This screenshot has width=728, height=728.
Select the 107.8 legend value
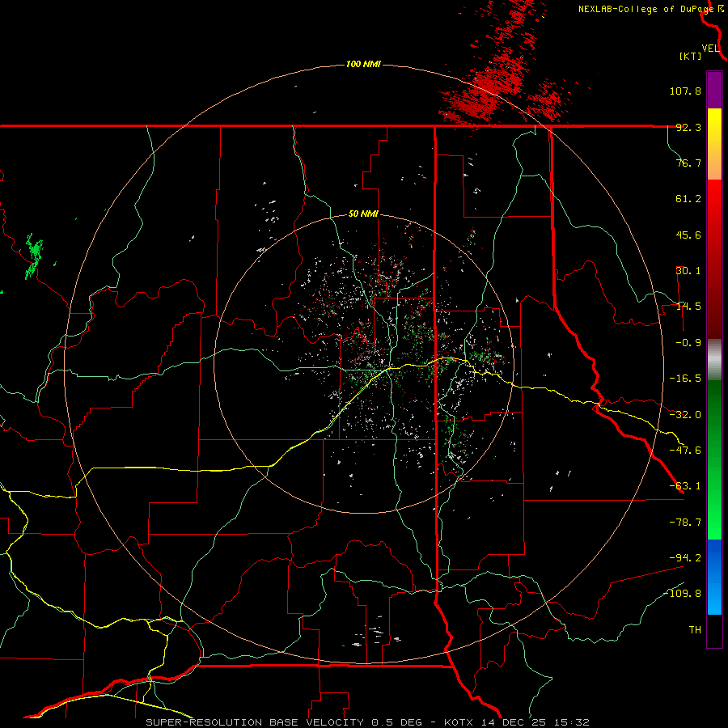coord(685,91)
